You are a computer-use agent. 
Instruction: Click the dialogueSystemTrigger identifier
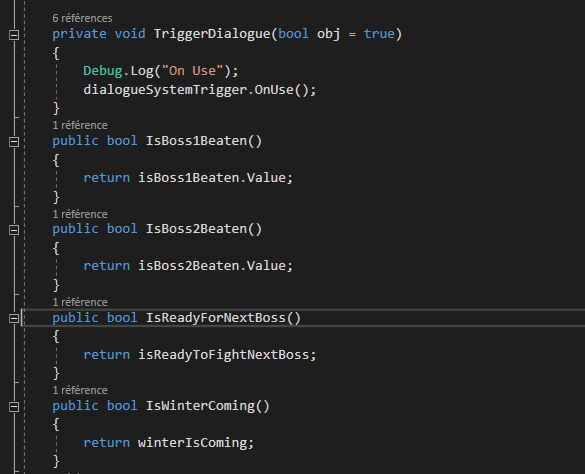click(165, 90)
